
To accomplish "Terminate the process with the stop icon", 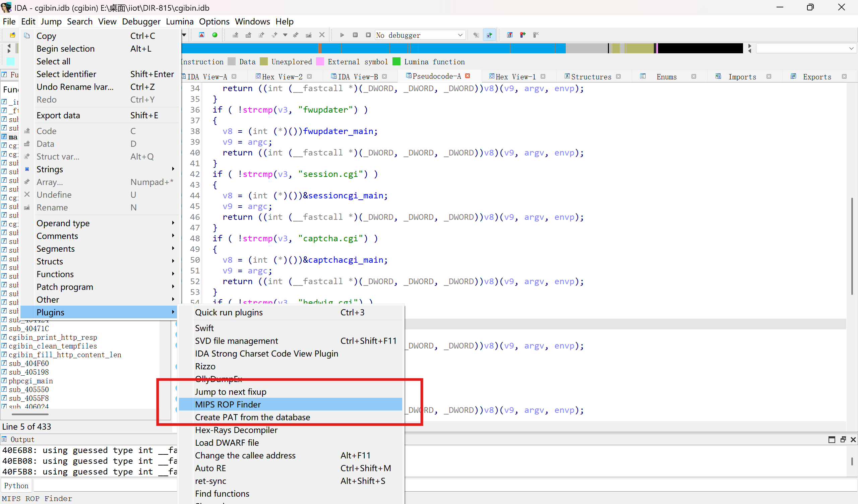I will tap(368, 35).
